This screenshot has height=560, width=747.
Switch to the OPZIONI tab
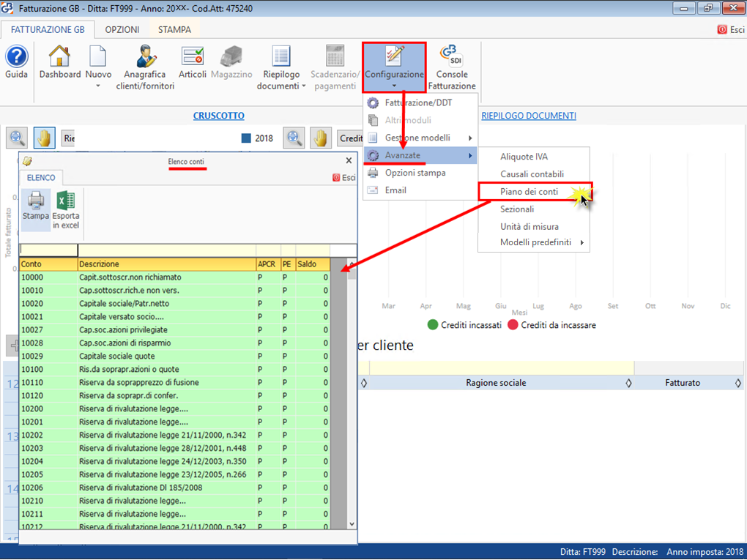click(122, 29)
